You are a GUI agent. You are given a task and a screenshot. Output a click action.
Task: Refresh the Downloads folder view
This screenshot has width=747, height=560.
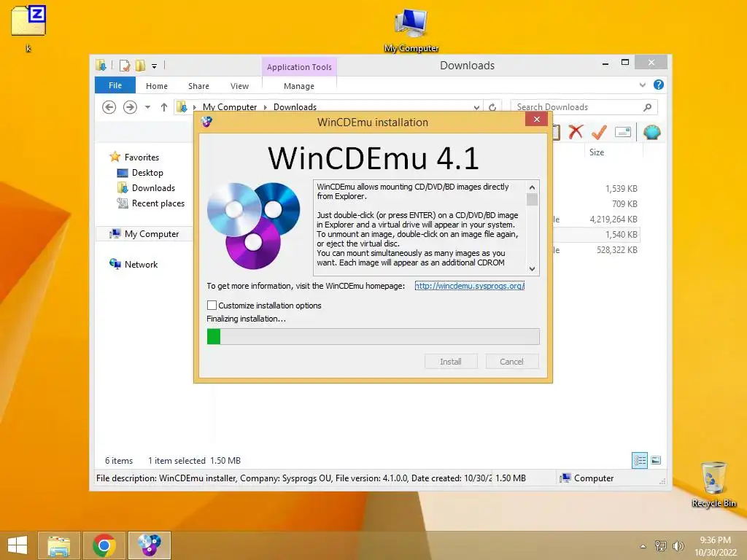tap(492, 107)
